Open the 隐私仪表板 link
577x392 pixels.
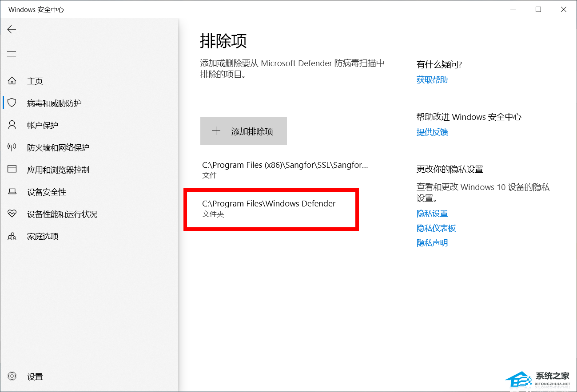click(436, 228)
